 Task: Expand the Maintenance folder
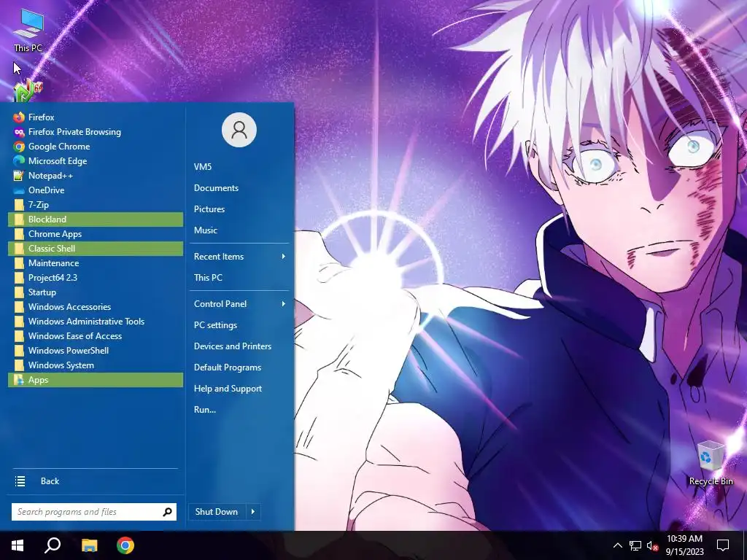(96, 262)
